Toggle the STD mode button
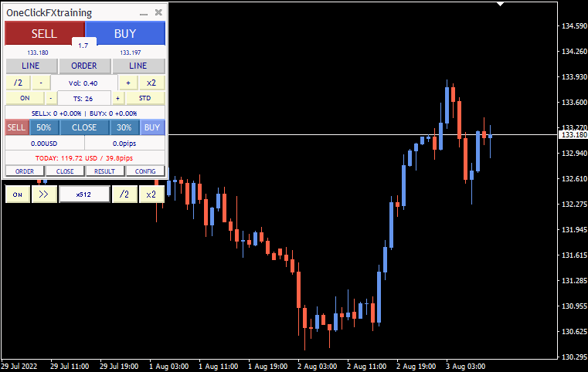The height and width of the screenshot is (372, 588). pyautogui.click(x=144, y=98)
